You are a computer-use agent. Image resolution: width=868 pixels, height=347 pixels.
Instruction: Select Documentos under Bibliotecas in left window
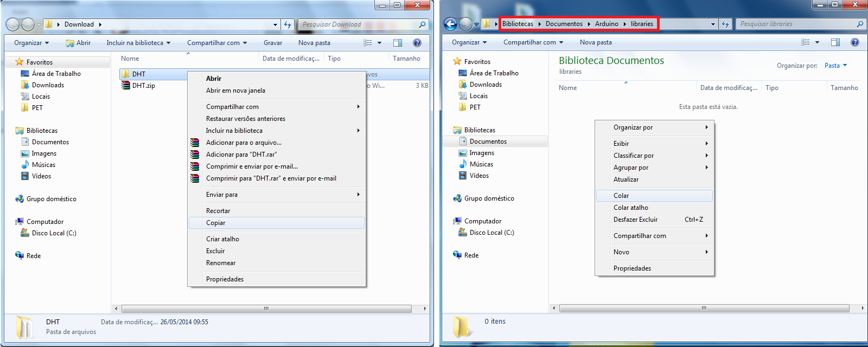(x=50, y=142)
